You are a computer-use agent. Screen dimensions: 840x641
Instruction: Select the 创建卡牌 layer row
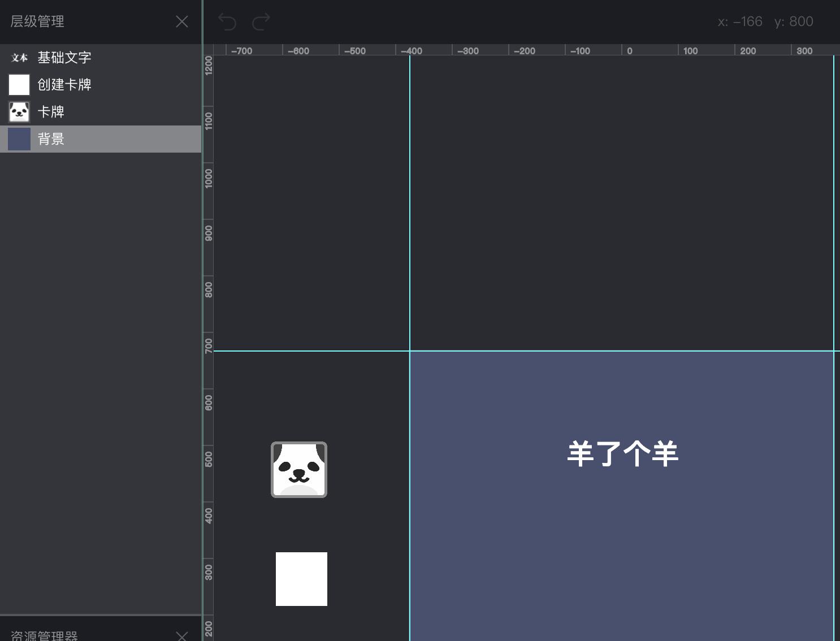[x=101, y=85]
